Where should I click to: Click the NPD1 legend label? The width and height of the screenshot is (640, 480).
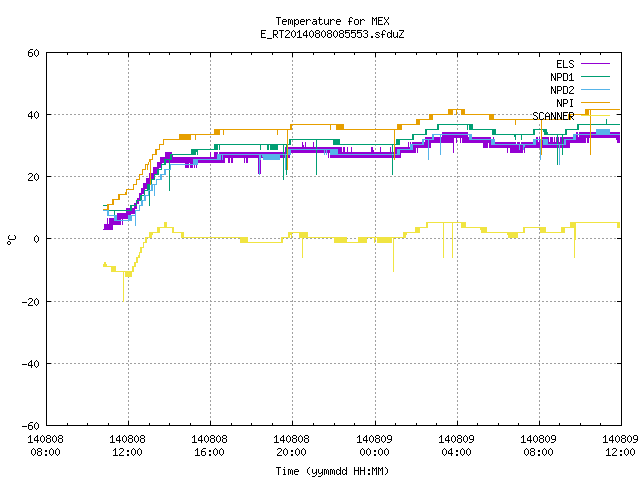562,77
